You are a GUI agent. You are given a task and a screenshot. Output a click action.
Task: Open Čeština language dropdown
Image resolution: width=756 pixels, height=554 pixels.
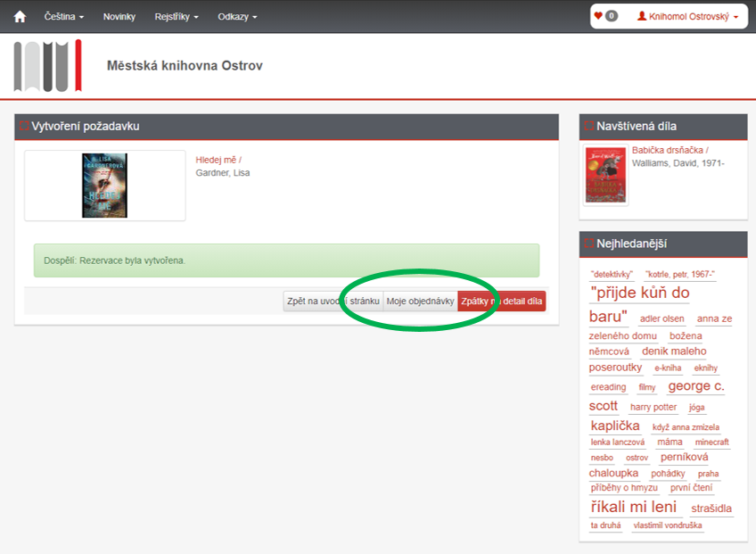click(64, 17)
